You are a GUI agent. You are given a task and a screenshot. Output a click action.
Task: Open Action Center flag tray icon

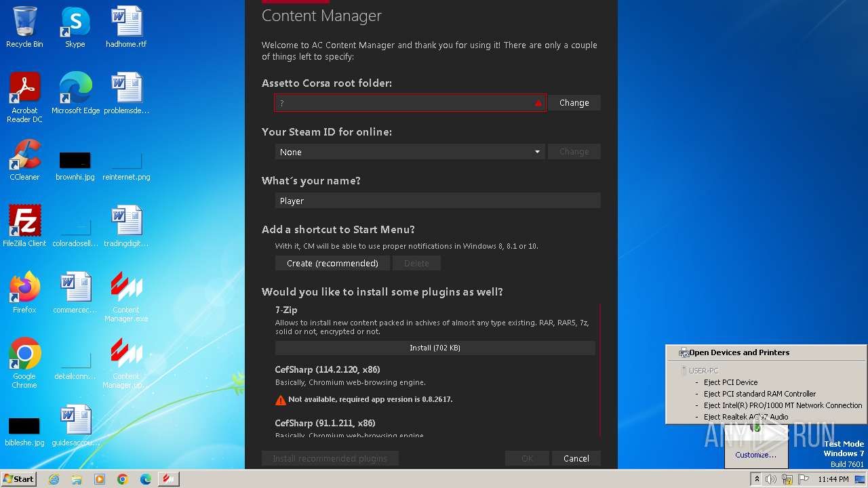click(x=804, y=479)
